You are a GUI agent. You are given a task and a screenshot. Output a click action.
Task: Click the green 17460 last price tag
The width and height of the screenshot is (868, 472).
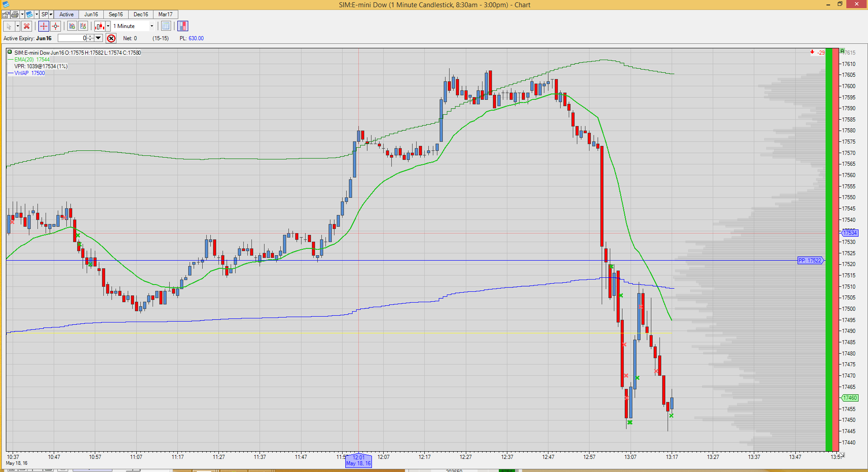pyautogui.click(x=850, y=398)
